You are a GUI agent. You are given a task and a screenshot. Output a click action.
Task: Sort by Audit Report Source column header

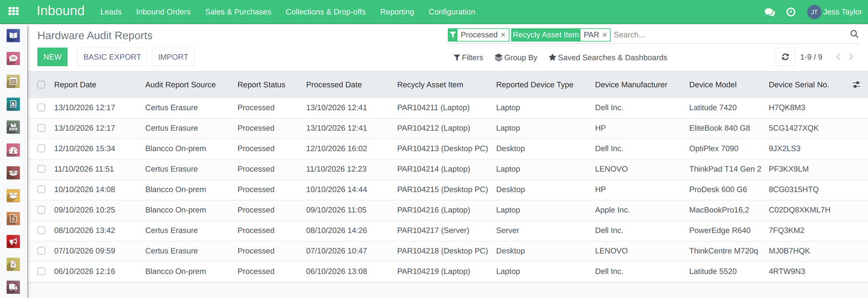tap(181, 85)
